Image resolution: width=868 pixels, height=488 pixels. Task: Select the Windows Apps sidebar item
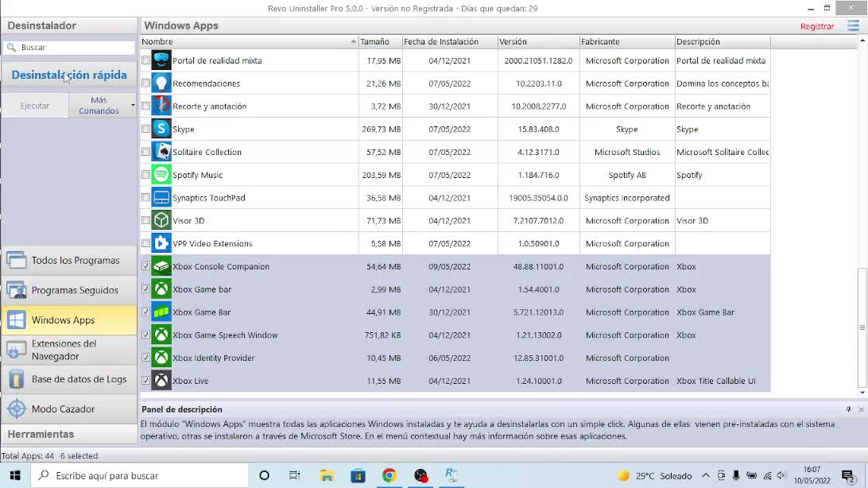[x=69, y=320]
